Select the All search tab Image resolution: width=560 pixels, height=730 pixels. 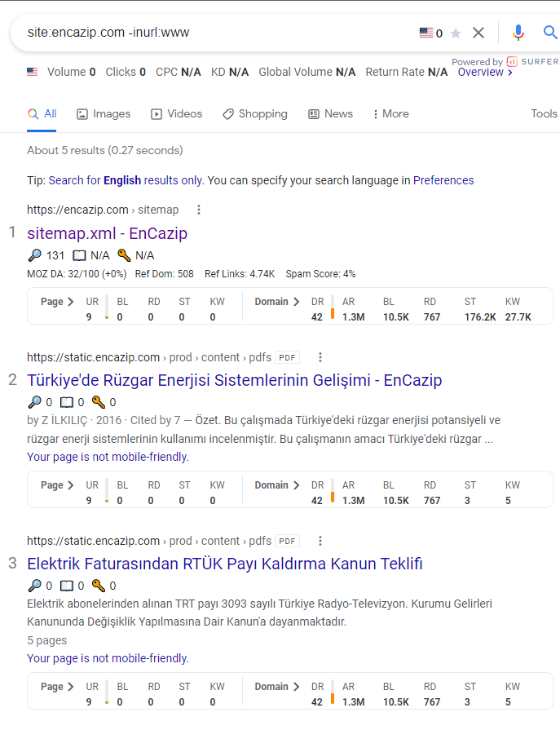[42, 113]
